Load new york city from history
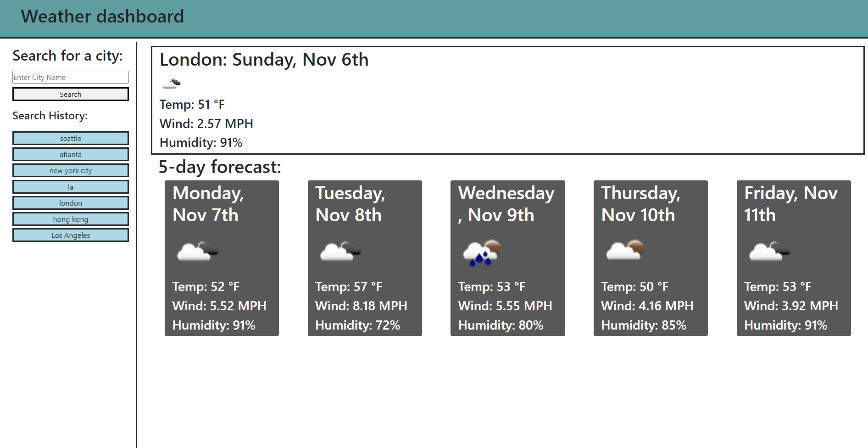Image resolution: width=868 pixels, height=448 pixels. click(x=71, y=170)
